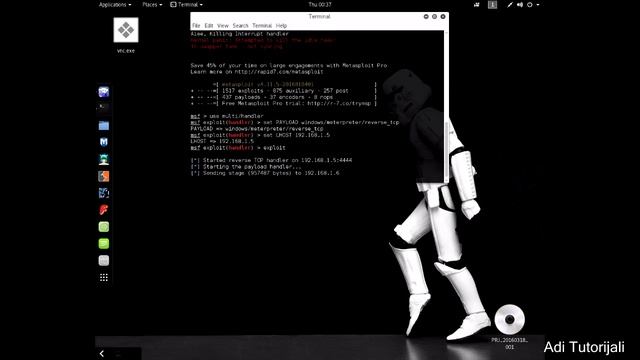Launch Burp Suite orange icon in dock
Viewport: 640px width, 360px height.
[104, 176]
